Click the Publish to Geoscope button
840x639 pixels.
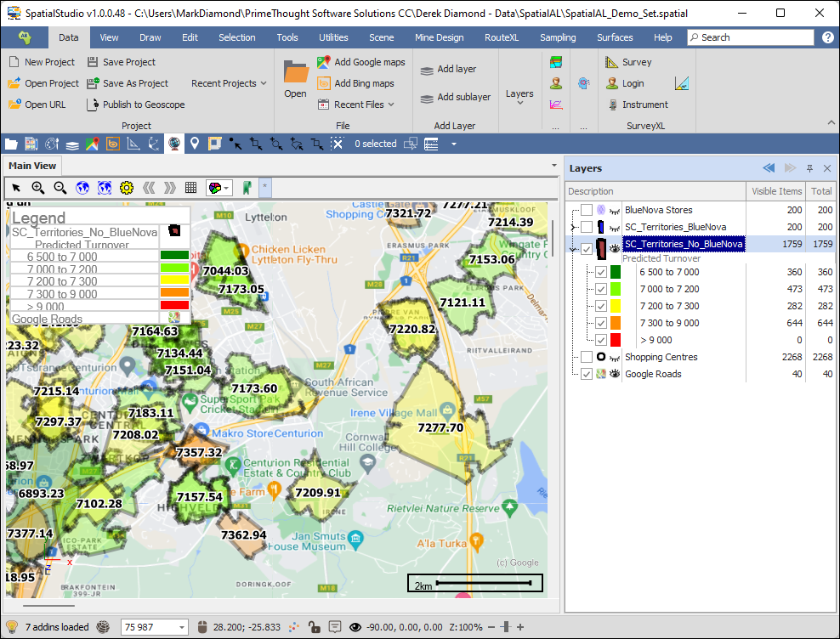[x=135, y=105]
